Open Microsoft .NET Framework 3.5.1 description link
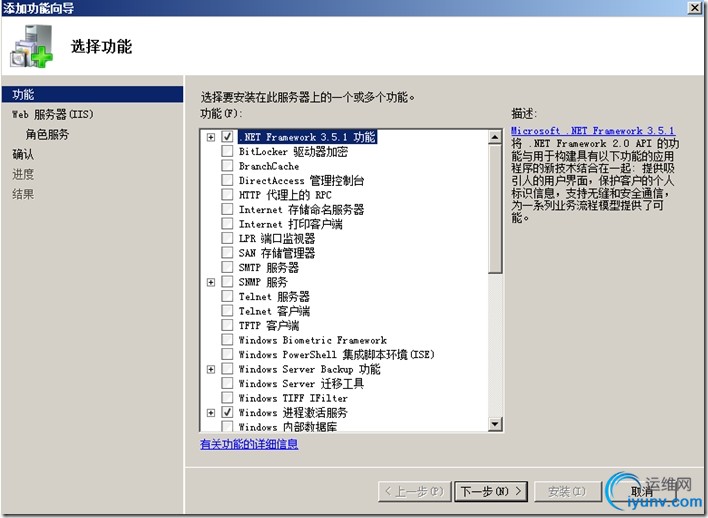Viewport: 708px width, 518px height. (593, 131)
